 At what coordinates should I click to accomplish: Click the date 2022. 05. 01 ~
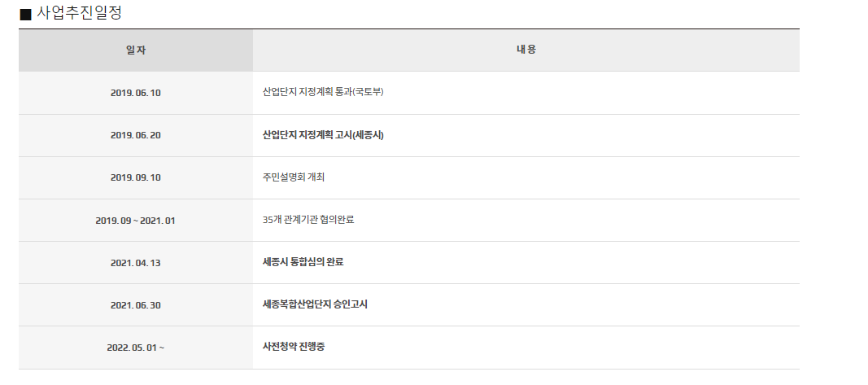[x=136, y=348]
